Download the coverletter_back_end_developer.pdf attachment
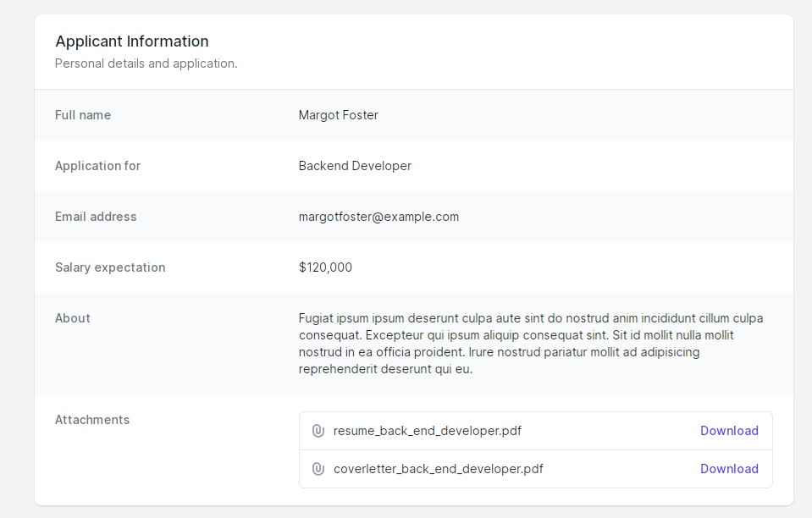 tap(728, 469)
